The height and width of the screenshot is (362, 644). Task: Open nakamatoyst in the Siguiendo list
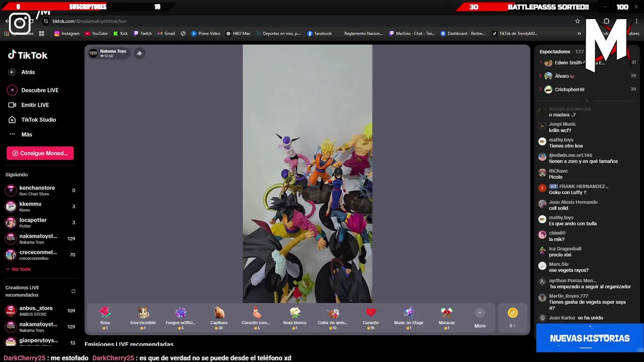40,239
